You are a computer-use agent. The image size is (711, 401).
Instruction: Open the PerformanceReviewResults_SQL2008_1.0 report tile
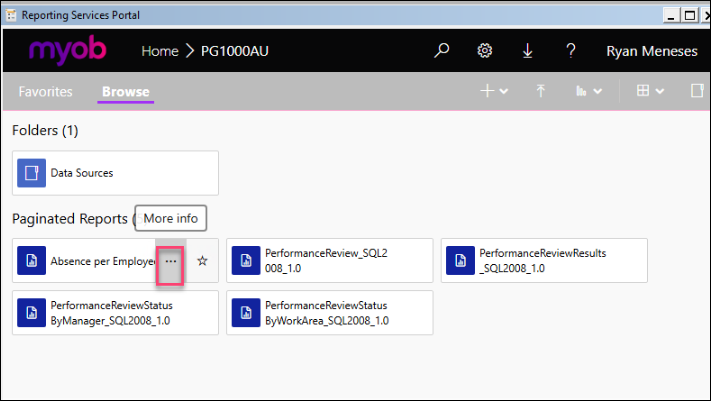click(x=545, y=260)
